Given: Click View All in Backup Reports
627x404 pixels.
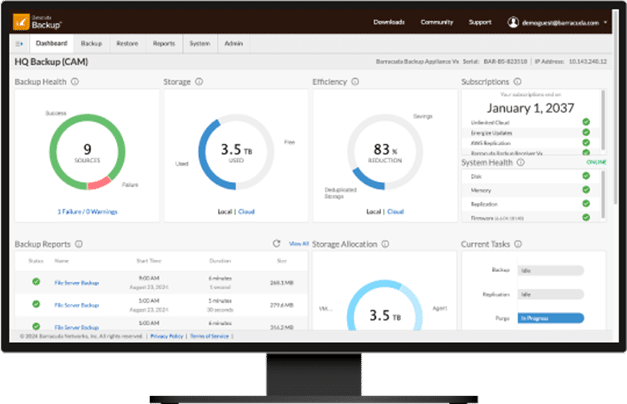Looking at the screenshot, I should 298,243.
